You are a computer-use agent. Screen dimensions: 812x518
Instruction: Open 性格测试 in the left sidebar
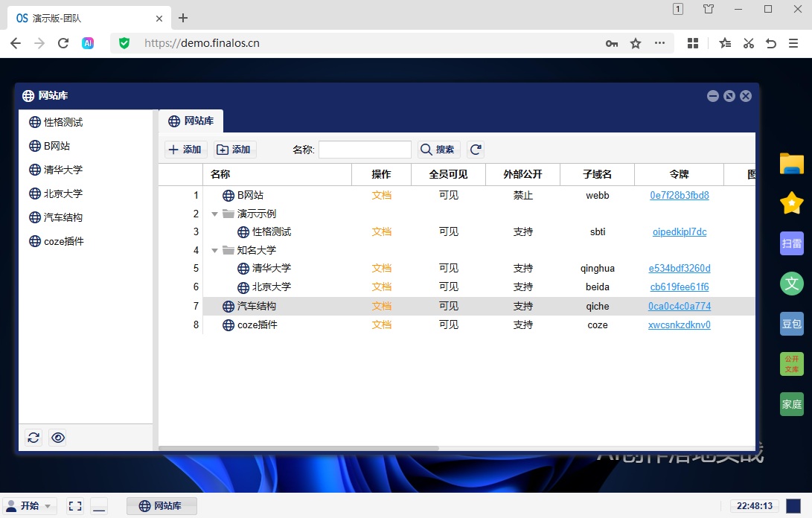pos(56,122)
